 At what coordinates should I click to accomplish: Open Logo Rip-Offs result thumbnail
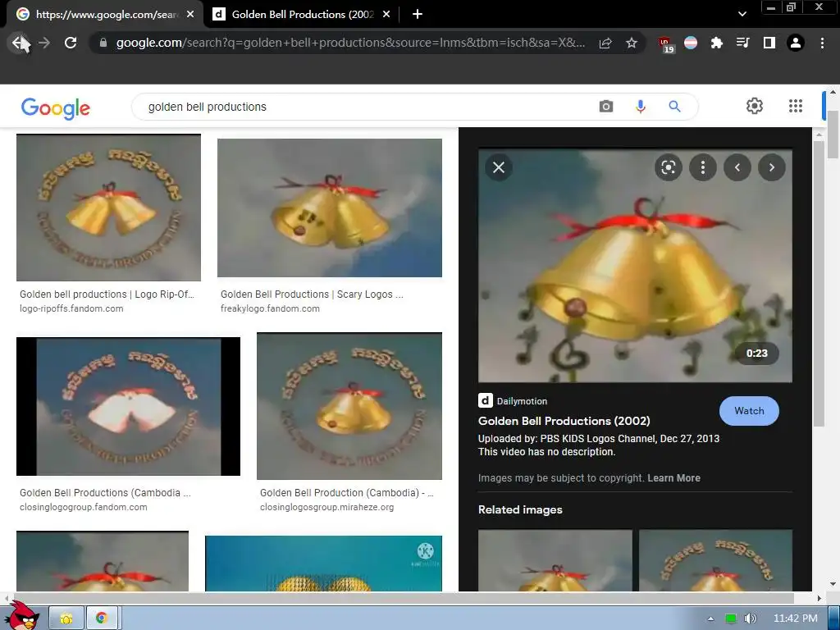pos(109,208)
